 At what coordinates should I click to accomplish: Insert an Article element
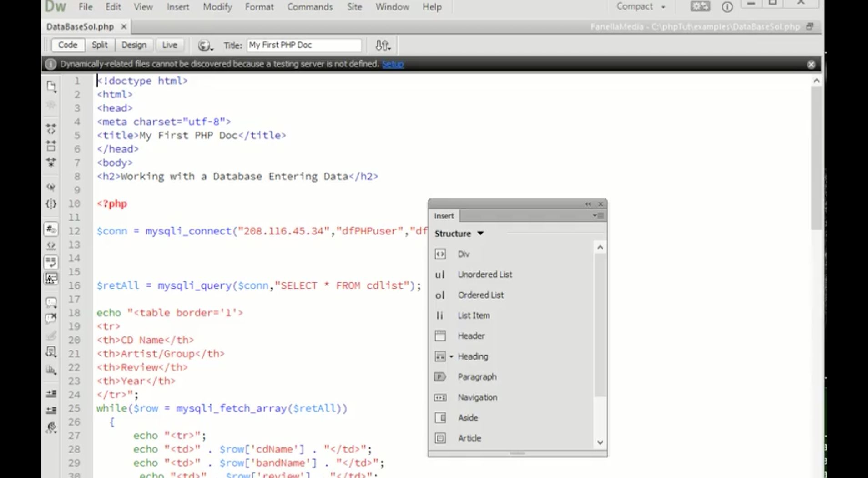(x=512, y=438)
